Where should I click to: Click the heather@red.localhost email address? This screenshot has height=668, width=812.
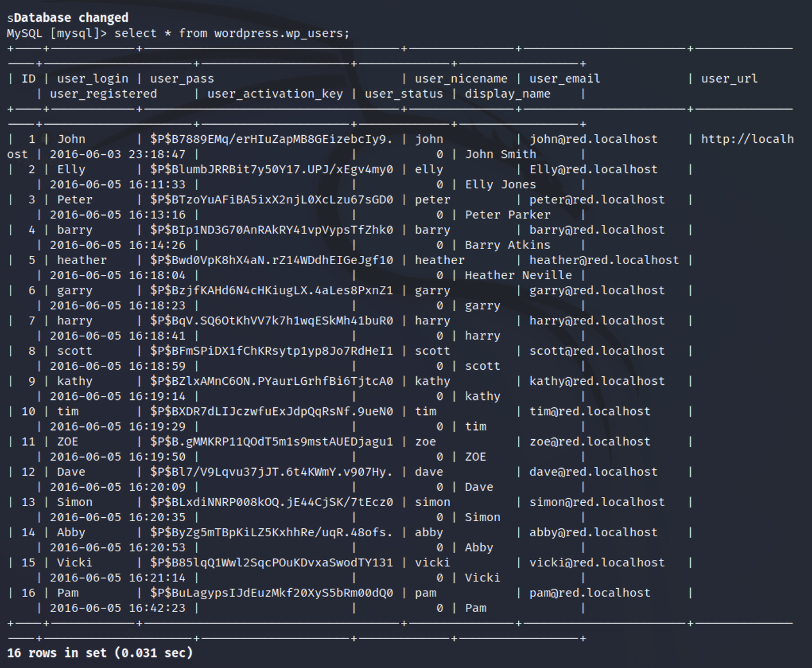(x=604, y=260)
